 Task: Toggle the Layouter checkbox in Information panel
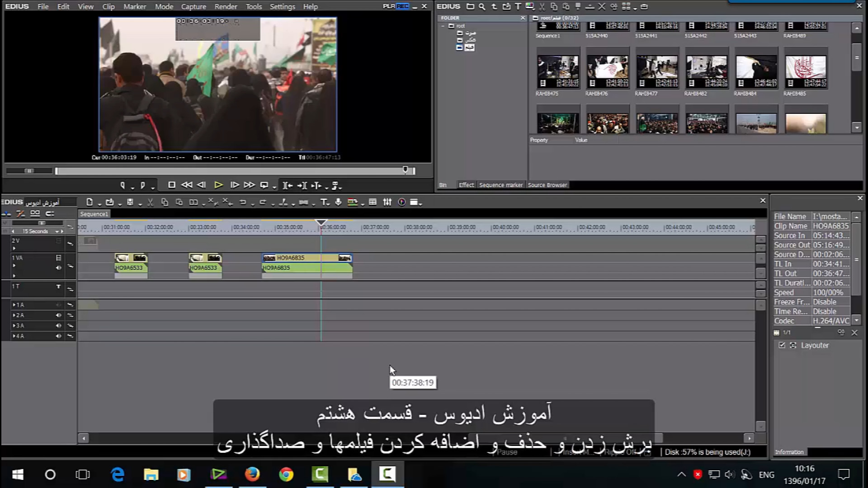coord(782,345)
